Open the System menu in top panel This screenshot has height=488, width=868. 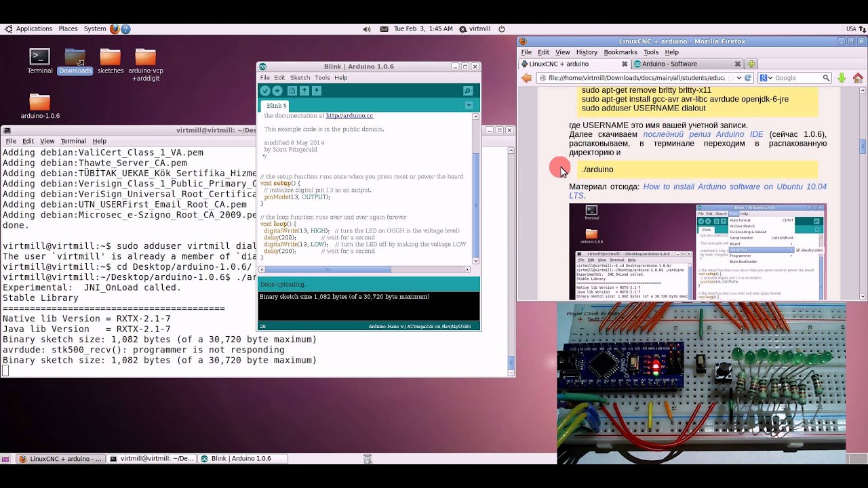click(95, 29)
